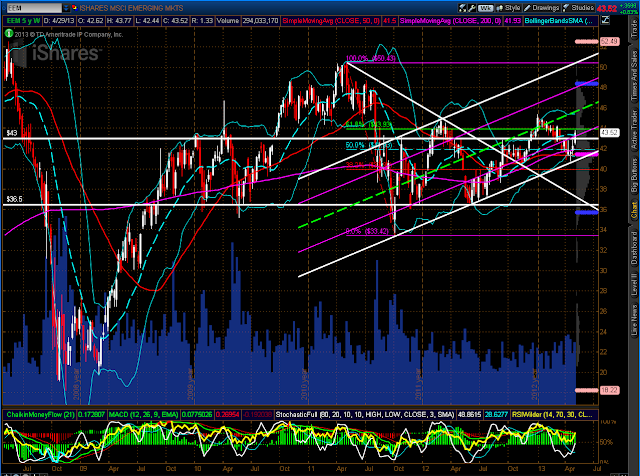Click the Wk timeframe button
This screenshot has height=476, width=640.
(x=485, y=8)
